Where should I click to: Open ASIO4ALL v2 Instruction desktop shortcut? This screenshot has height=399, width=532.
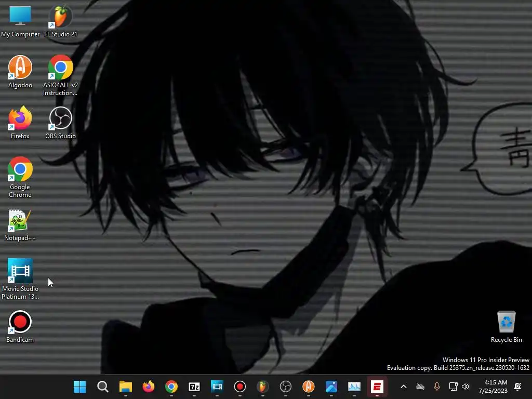(60, 75)
